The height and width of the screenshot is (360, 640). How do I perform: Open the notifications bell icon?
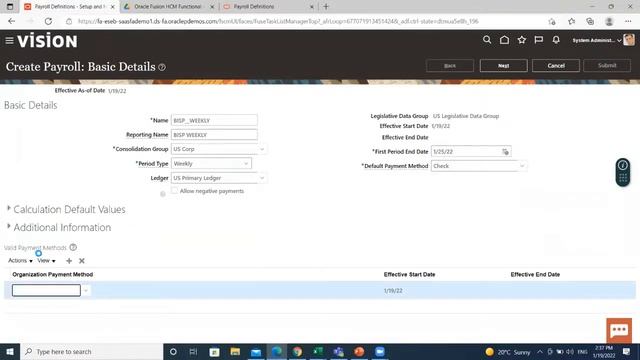click(556, 40)
